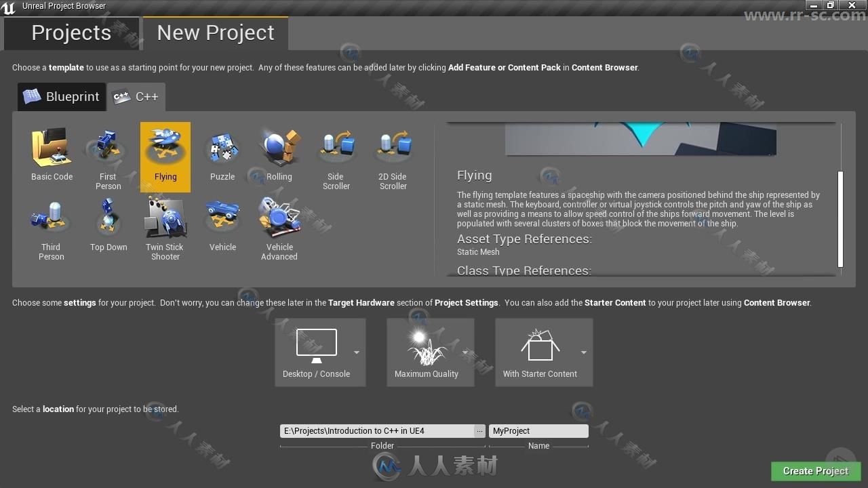
Task: Click the 'Static Mesh' reference text
Action: [x=478, y=252]
